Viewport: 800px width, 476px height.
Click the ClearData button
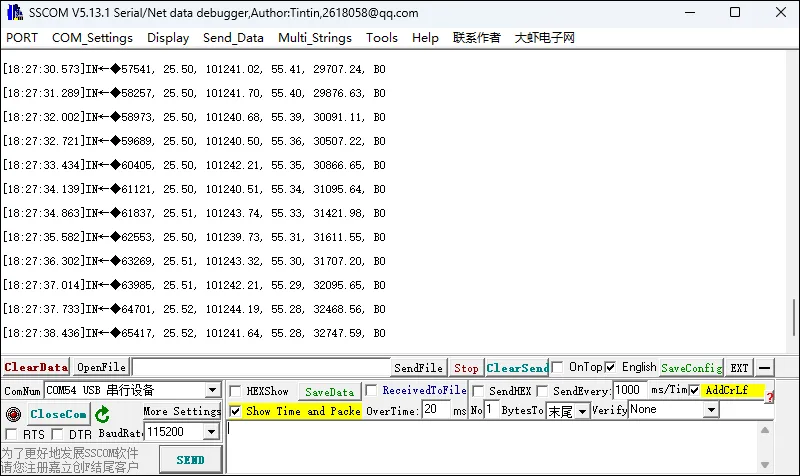point(35,368)
